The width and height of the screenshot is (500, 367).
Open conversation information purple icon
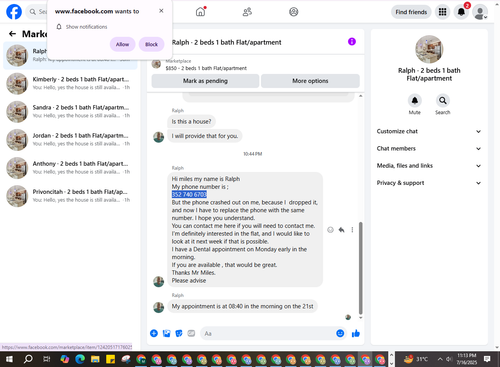[x=352, y=42]
